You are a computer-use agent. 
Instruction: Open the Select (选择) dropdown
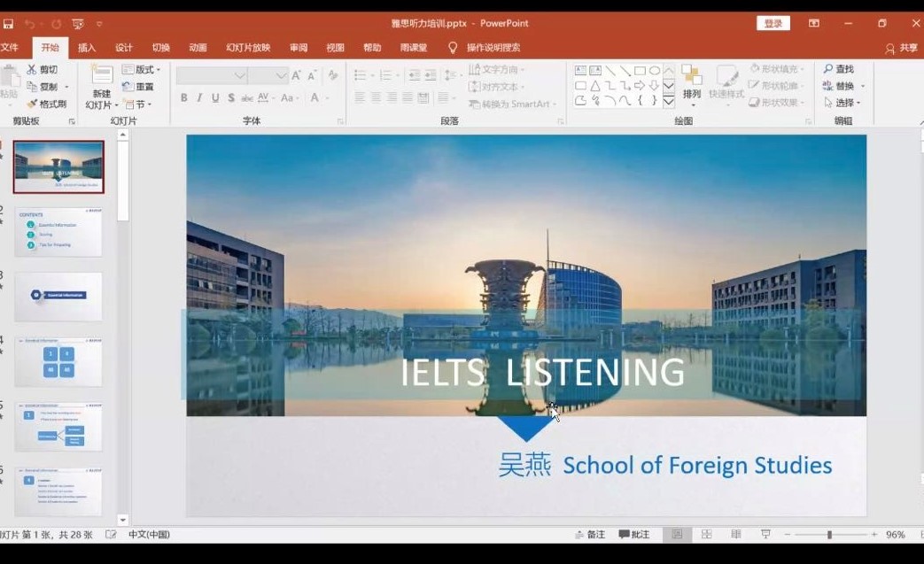coord(843,103)
